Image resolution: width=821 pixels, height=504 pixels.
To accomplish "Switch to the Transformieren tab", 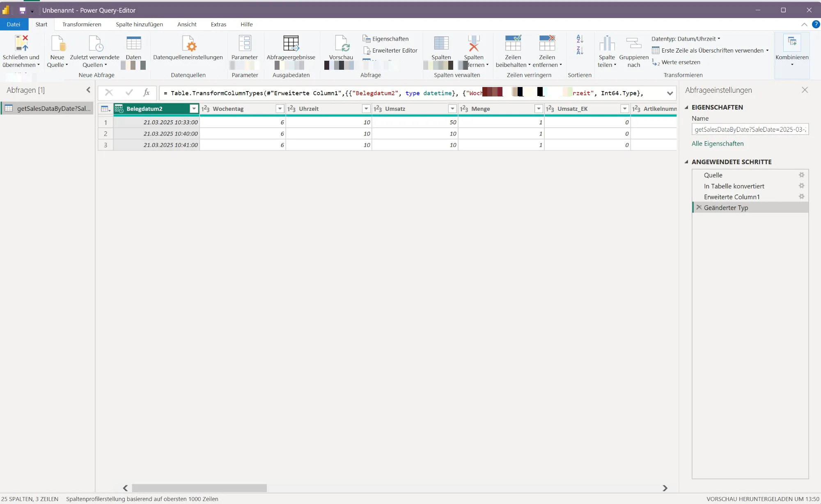I will [82, 24].
